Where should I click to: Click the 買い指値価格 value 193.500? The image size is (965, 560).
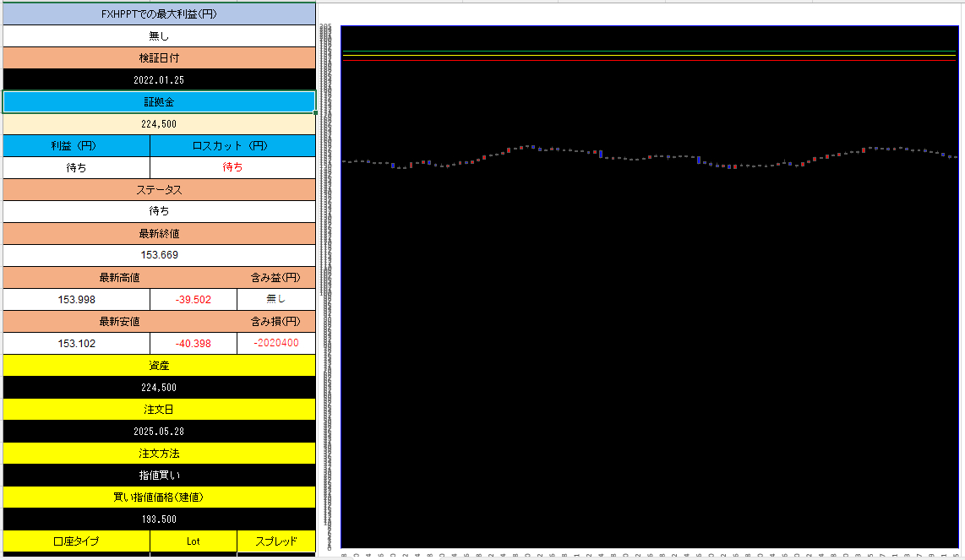pyautogui.click(x=159, y=519)
